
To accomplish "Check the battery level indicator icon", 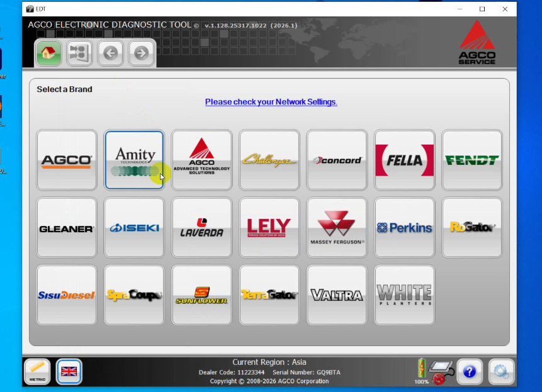I will tap(421, 370).
